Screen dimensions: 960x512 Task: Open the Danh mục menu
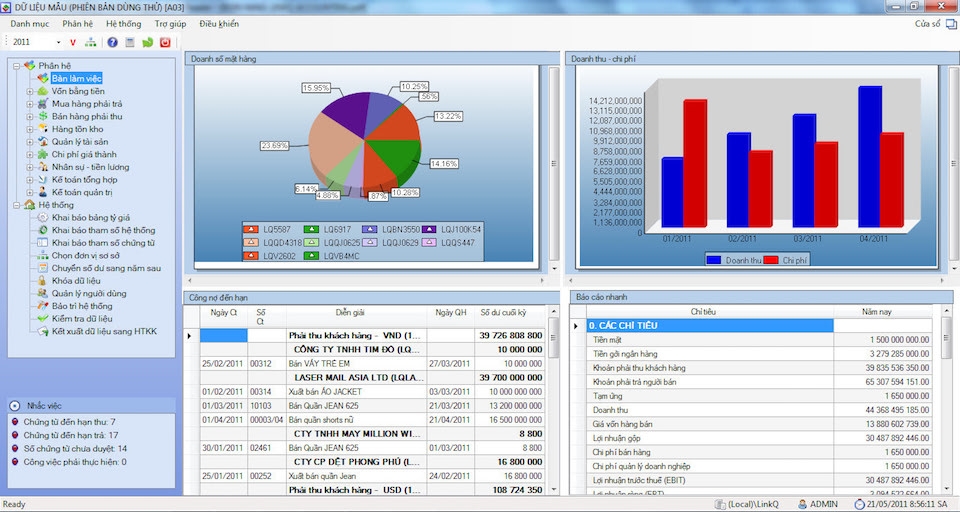click(30, 23)
